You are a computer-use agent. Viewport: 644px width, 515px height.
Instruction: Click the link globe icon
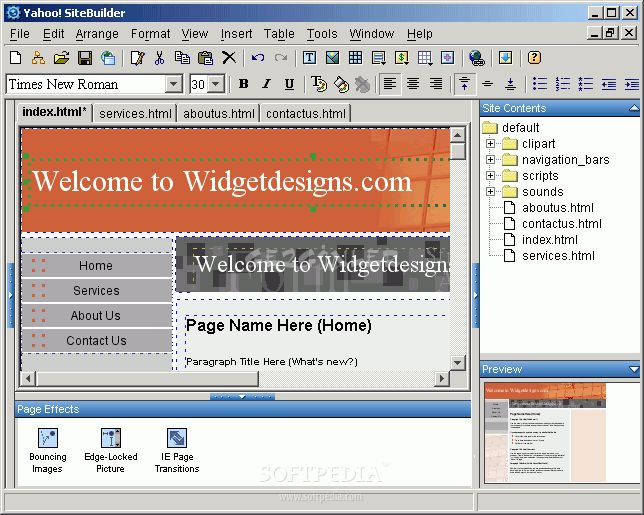point(476,58)
